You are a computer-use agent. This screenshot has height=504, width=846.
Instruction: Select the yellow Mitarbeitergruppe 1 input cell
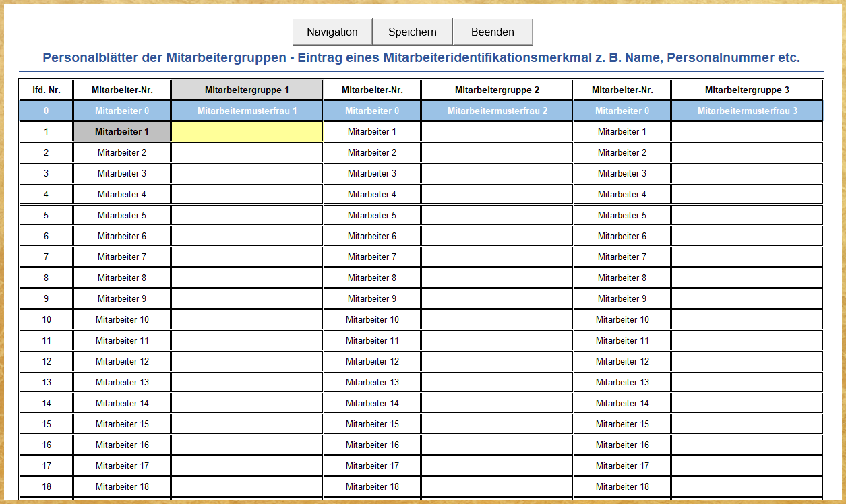[247, 132]
